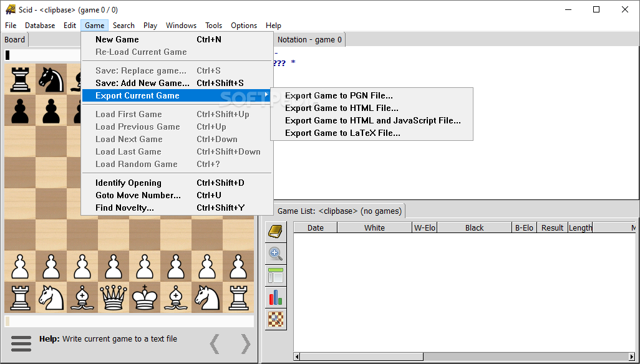Select the white pawn on d2
640x364 pixels.
pyautogui.click(x=114, y=266)
